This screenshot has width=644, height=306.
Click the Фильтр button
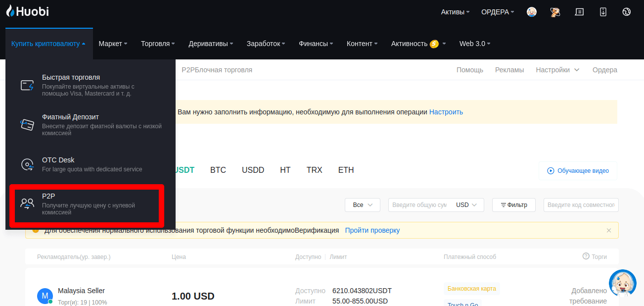pyautogui.click(x=513, y=205)
